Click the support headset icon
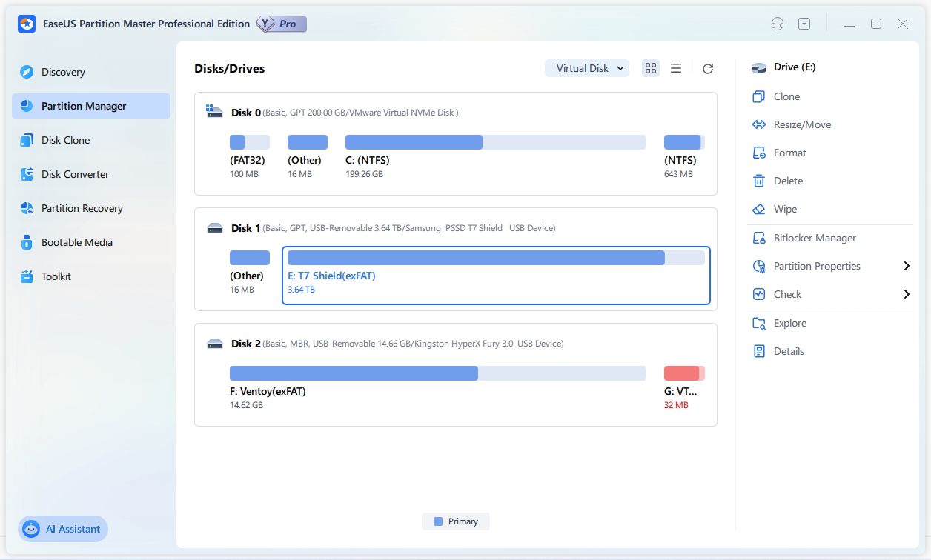The width and height of the screenshot is (931, 560). click(778, 24)
